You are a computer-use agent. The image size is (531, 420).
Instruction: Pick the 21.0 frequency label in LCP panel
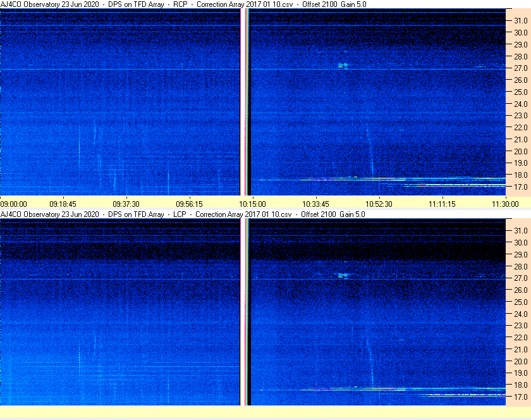point(521,349)
